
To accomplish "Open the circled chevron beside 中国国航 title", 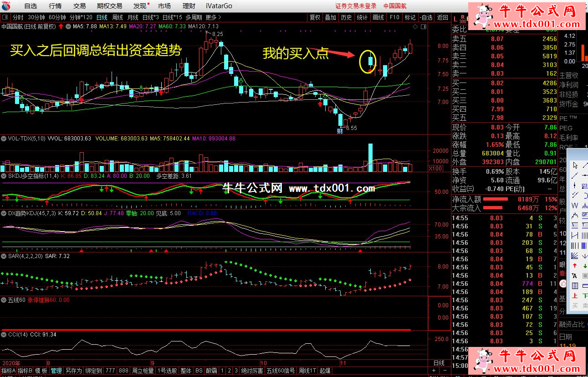I will point(68,26).
